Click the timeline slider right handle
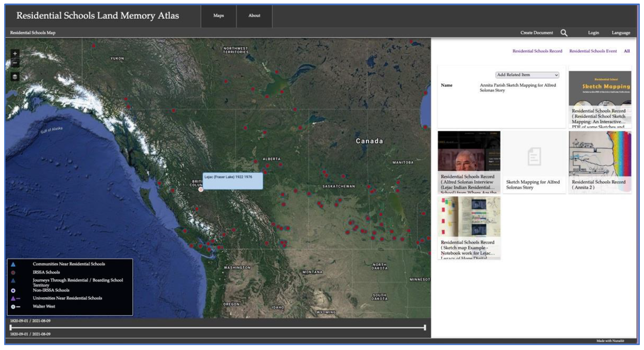Image resolution: width=644 pixels, height=350 pixels. [x=425, y=328]
